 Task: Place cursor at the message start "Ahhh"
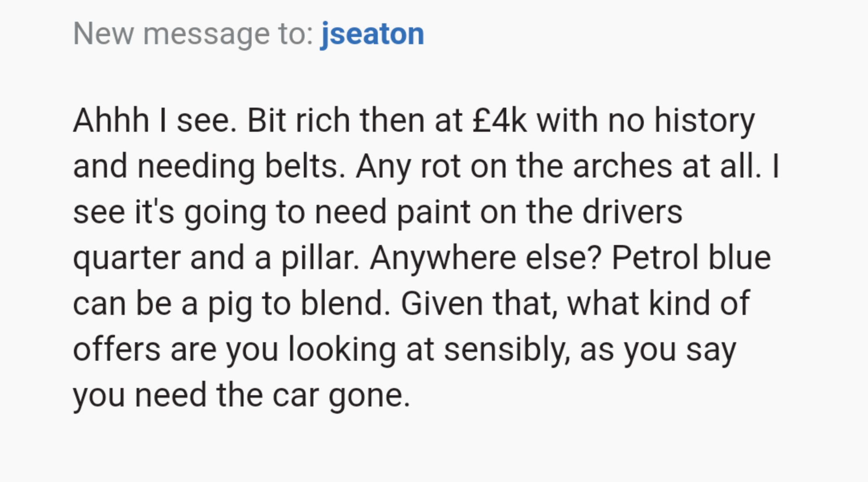(x=111, y=120)
